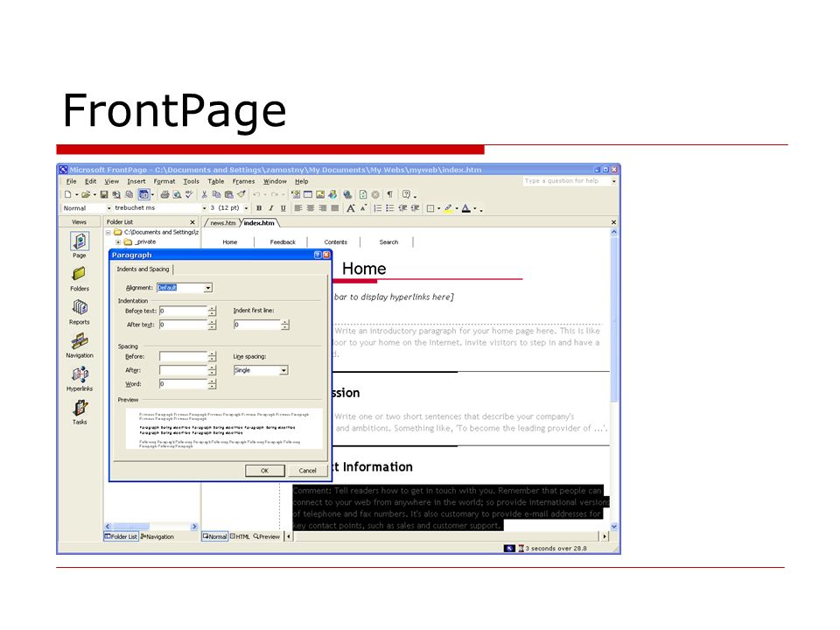Switch to Preview view tab at bottom
This screenshot has height=630, width=840.
(267, 536)
